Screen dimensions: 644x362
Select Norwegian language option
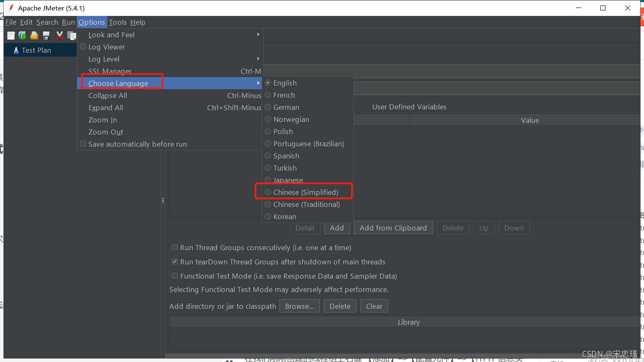pyautogui.click(x=308, y=119)
